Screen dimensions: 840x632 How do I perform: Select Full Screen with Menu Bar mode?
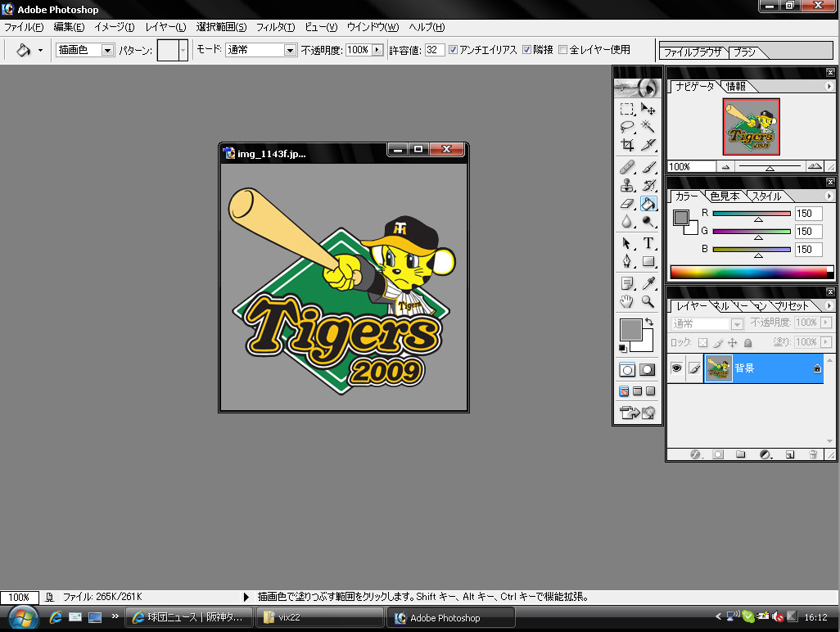pyautogui.click(x=638, y=391)
